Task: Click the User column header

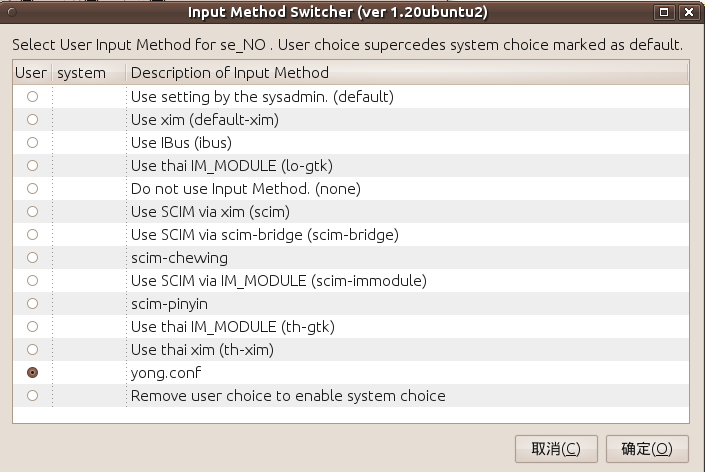Action: point(32,73)
